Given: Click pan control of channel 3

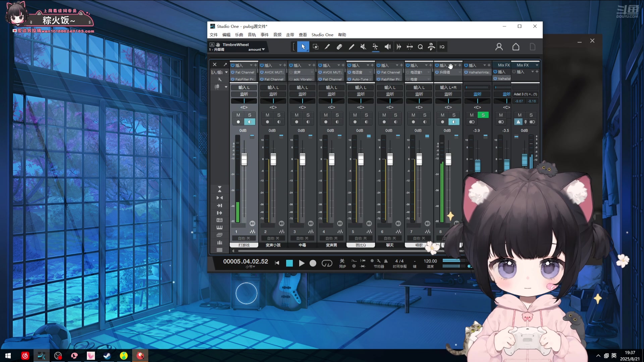Looking at the screenshot, I should coord(302,101).
